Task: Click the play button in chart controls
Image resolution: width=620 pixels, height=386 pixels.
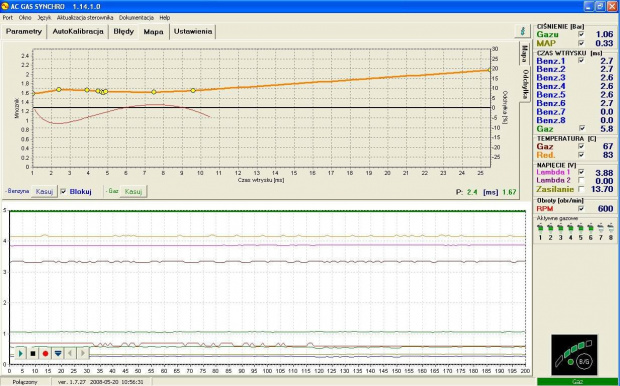Action: point(21,353)
